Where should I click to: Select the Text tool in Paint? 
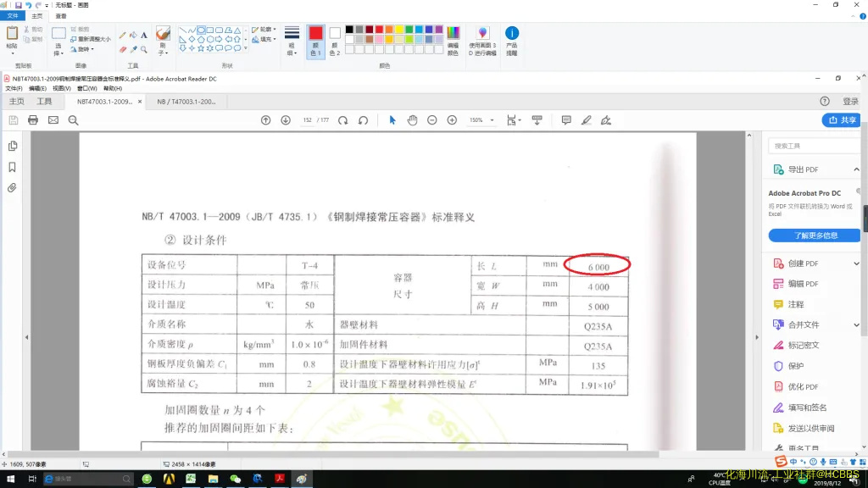click(x=144, y=35)
